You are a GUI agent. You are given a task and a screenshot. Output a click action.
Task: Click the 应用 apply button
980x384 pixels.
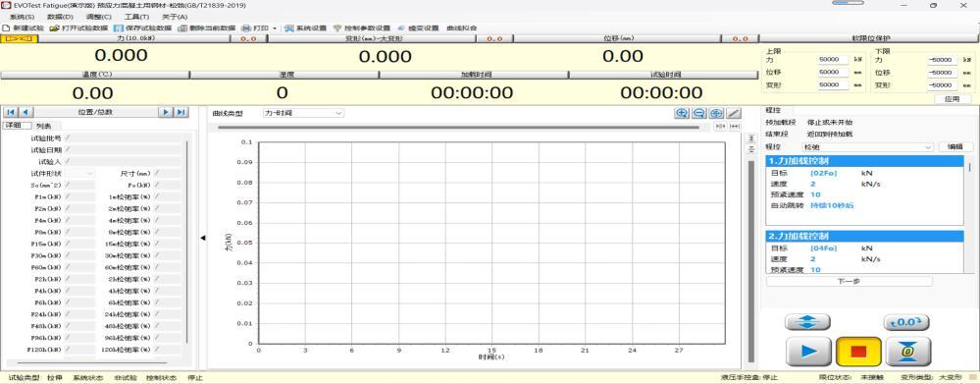pyautogui.click(x=953, y=99)
